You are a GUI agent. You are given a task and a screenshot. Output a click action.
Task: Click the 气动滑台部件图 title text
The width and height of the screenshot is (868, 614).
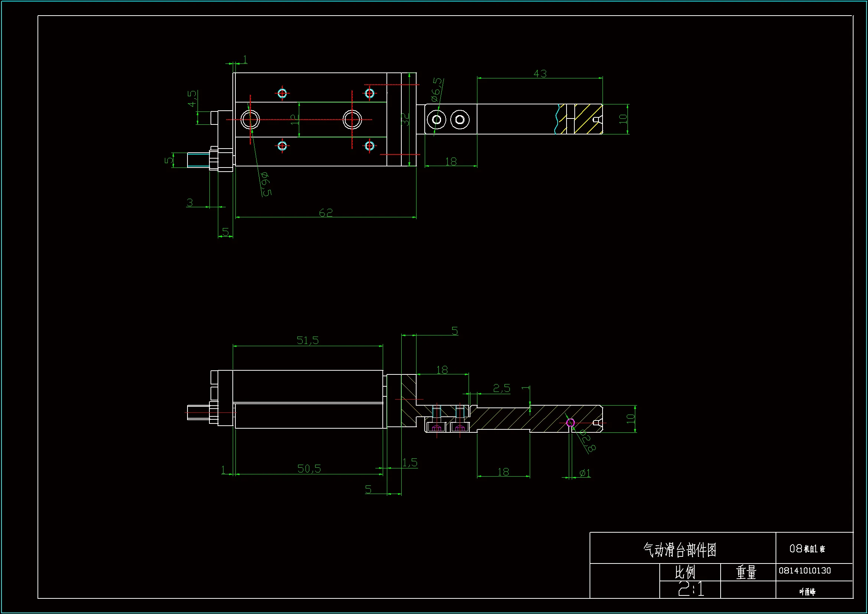(680, 550)
